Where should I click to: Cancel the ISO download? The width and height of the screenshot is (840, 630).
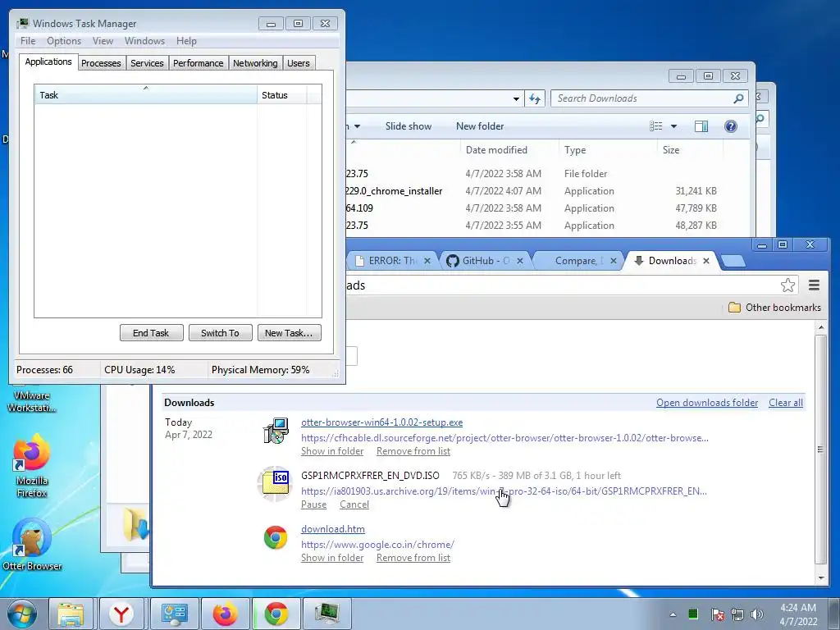[354, 504]
